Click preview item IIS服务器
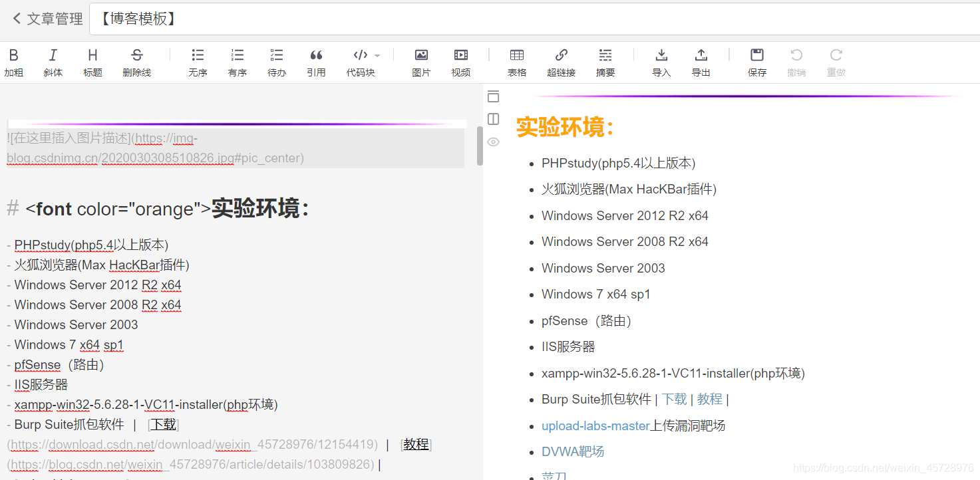The width and height of the screenshot is (980, 480). [x=568, y=346]
